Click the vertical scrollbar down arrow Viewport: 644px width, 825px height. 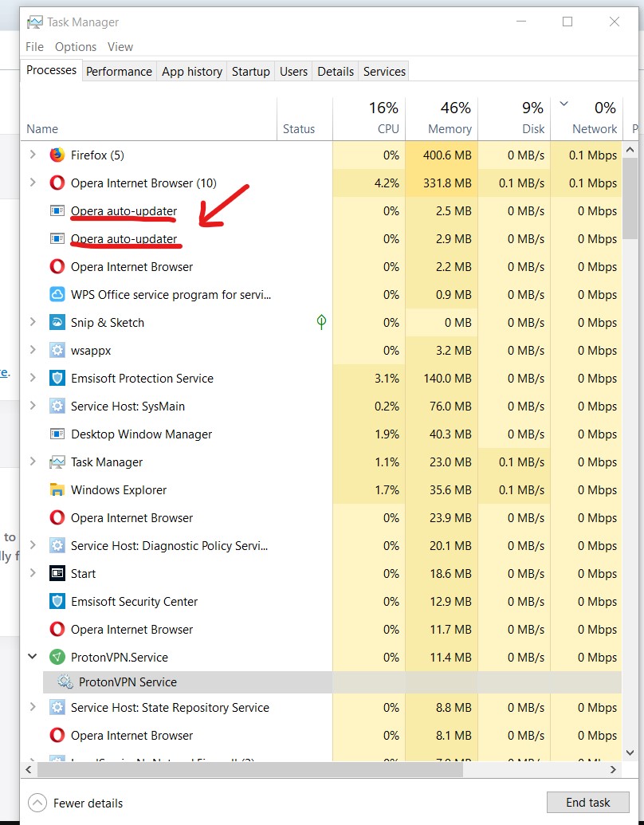[x=630, y=752]
